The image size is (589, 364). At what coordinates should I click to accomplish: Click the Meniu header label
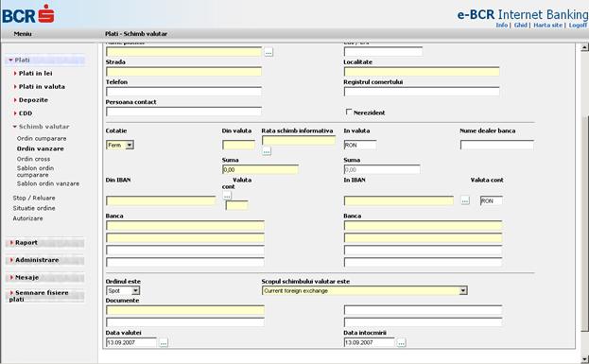[x=23, y=34]
